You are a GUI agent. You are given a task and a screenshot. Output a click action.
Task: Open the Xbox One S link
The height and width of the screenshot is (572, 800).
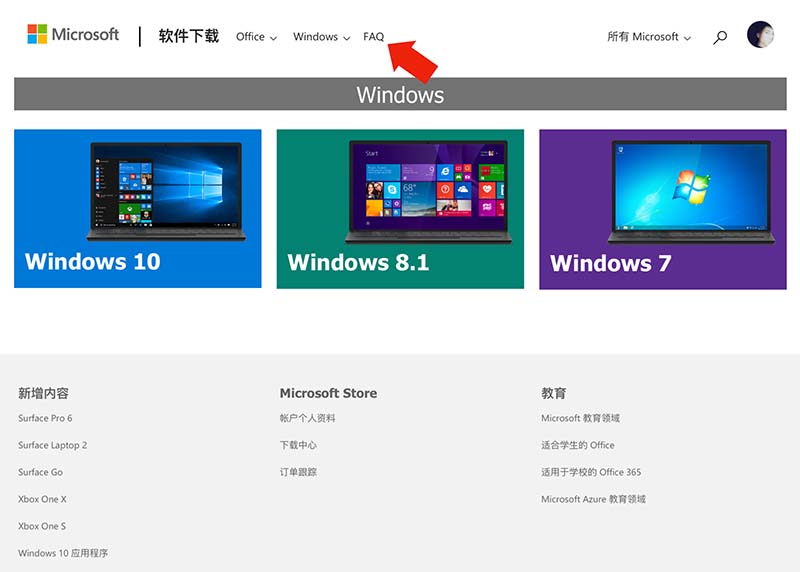(x=42, y=526)
